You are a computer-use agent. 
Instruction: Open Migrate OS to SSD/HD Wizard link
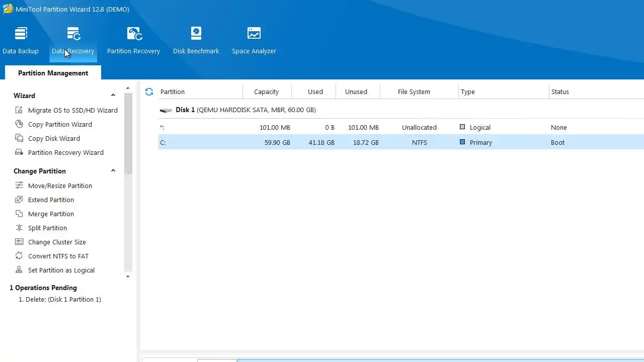[73, 110]
